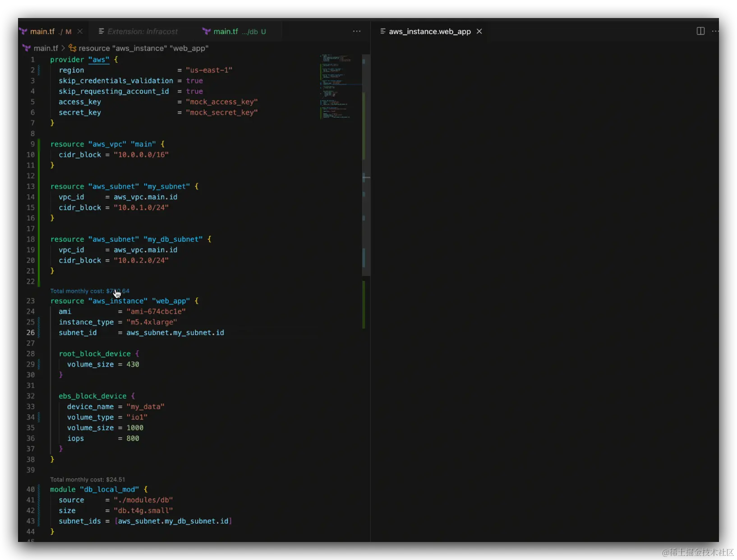The width and height of the screenshot is (737, 560).
Task: Click line number 40 in the gutter
Action: coord(30,490)
